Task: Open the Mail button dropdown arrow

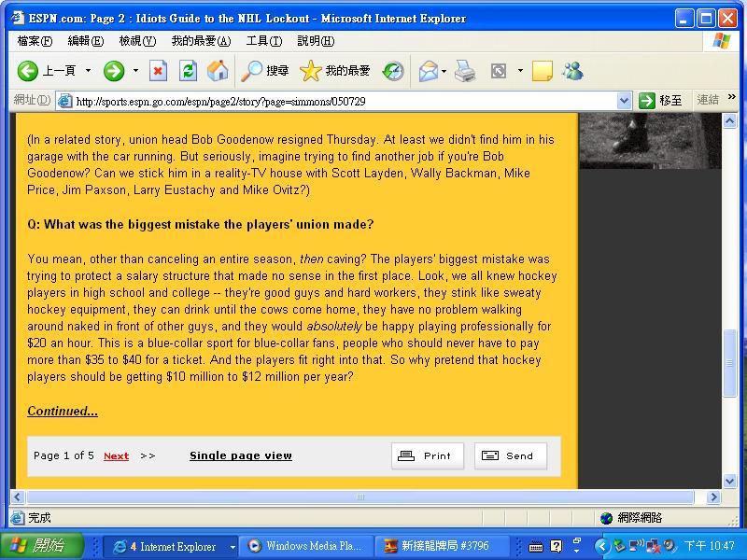Action: 444,72
